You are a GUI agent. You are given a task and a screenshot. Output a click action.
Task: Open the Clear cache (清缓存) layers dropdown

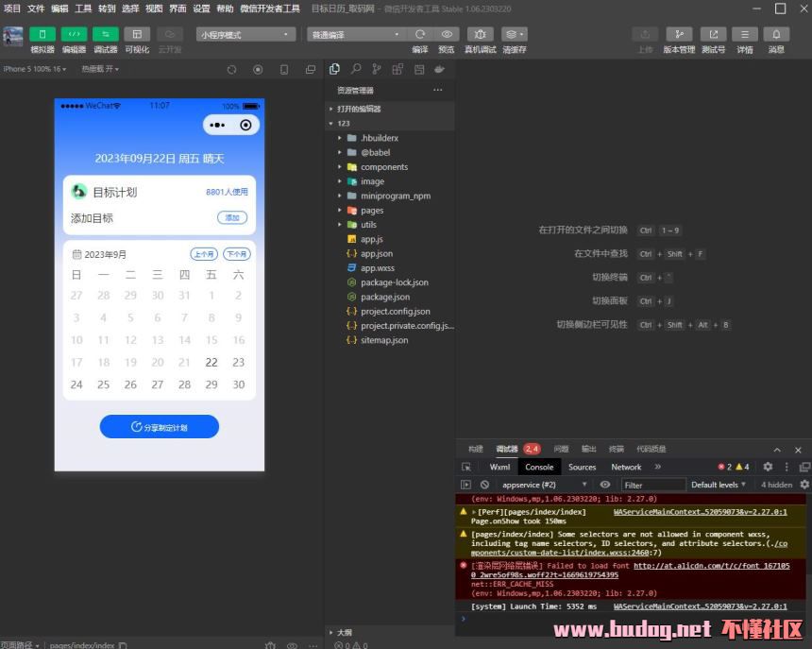[x=515, y=34]
